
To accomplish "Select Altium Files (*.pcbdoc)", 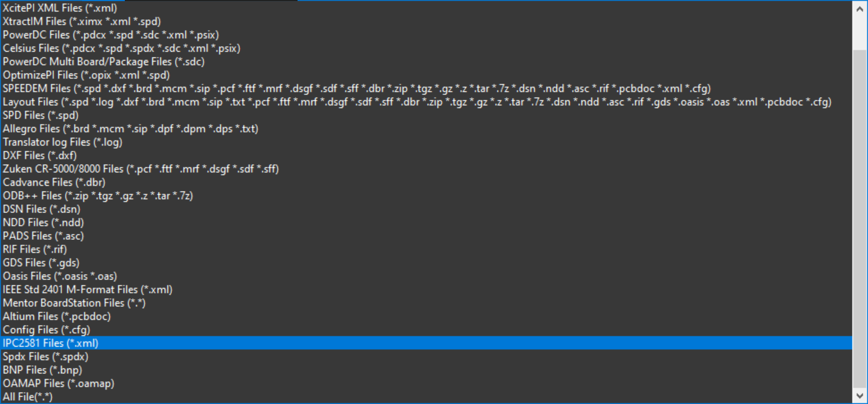I will coord(57,316).
